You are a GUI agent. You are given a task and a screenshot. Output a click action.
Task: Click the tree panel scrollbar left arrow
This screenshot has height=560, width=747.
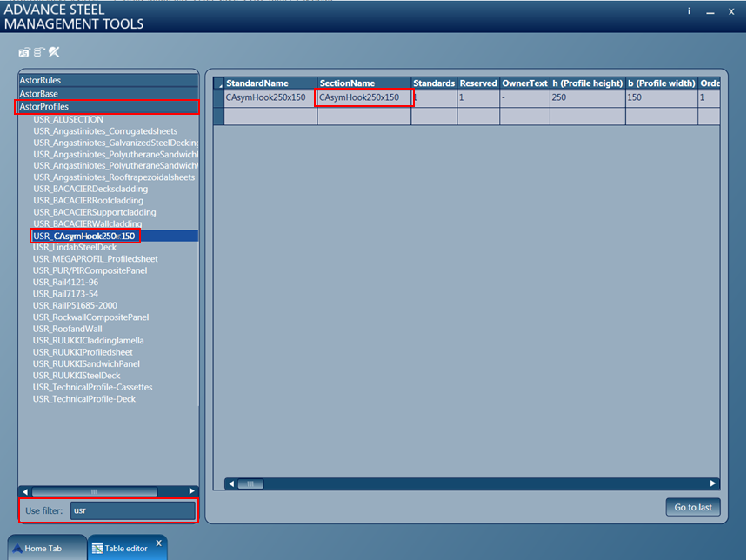pos(25,491)
